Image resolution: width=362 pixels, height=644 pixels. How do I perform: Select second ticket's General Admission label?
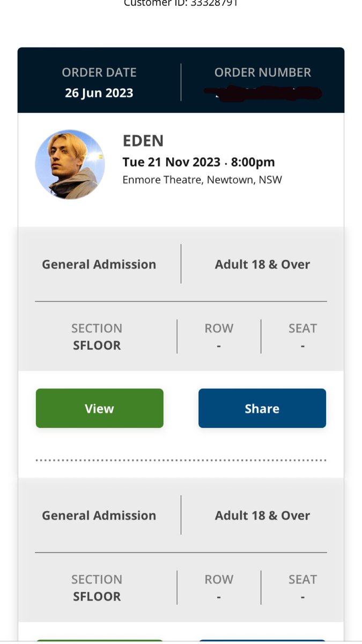click(99, 515)
